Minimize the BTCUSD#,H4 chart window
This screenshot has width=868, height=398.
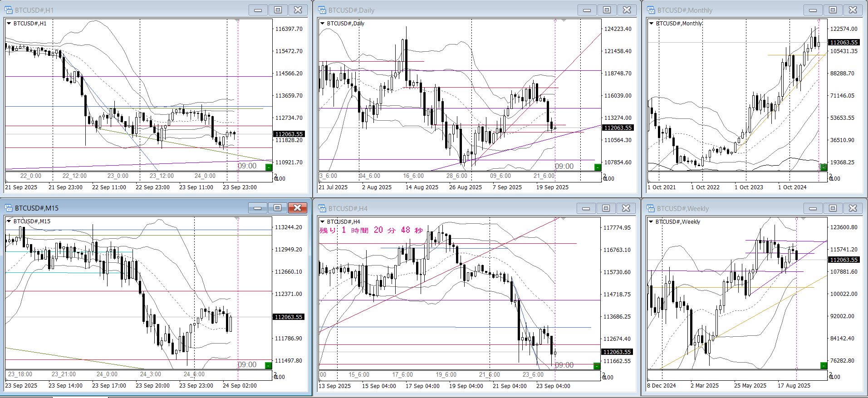(586, 208)
